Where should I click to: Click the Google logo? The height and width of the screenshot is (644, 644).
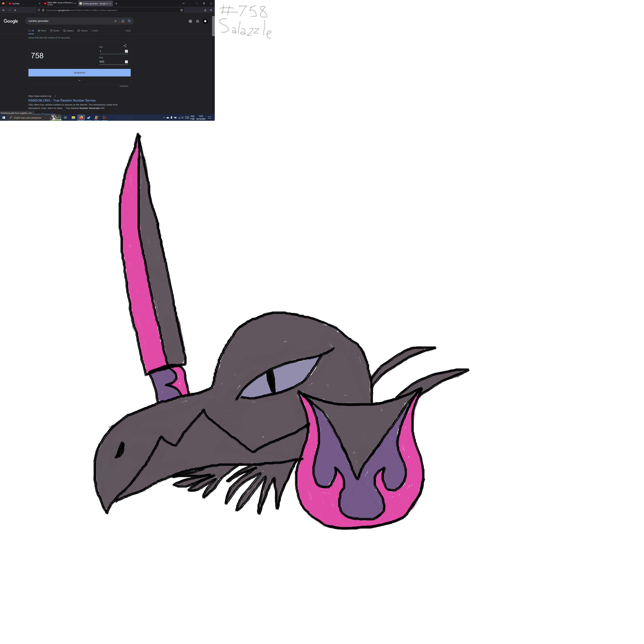coord(11,21)
